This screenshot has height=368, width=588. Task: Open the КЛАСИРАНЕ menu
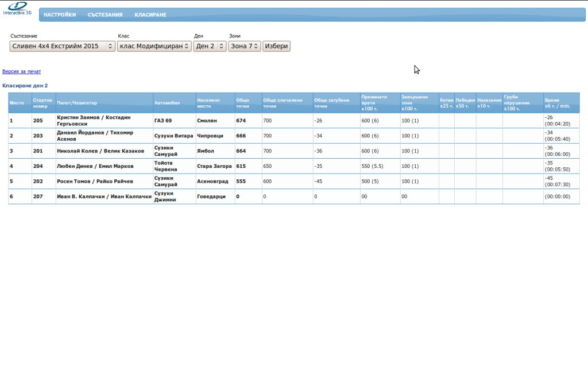(x=150, y=14)
